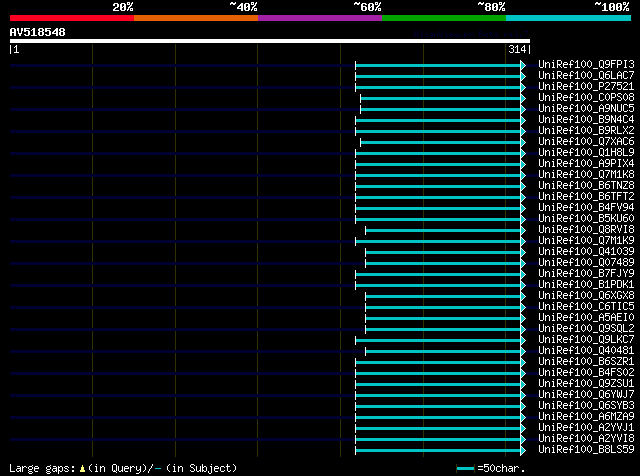Select hit label UniRef100_A9PIX4
This screenshot has height=476, width=640.
click(586, 163)
